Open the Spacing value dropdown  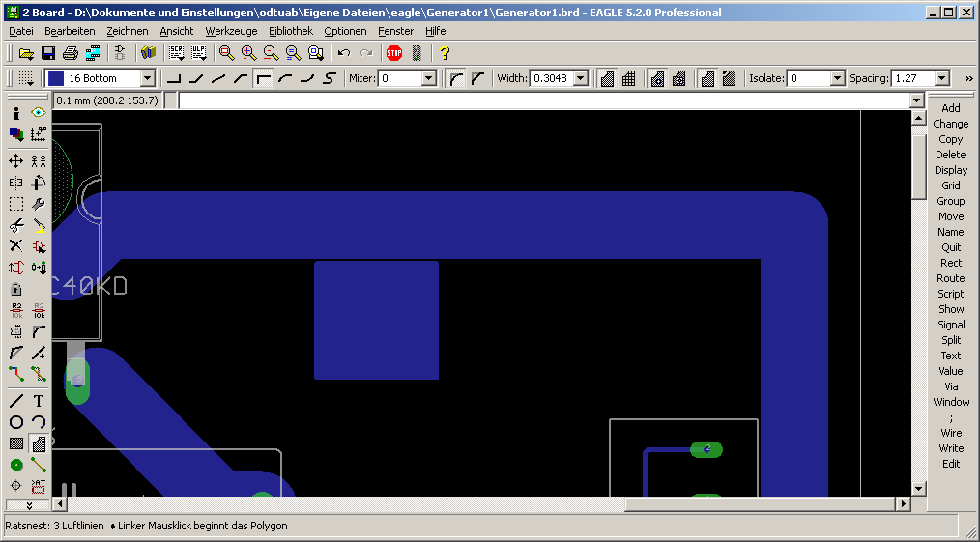(x=942, y=78)
